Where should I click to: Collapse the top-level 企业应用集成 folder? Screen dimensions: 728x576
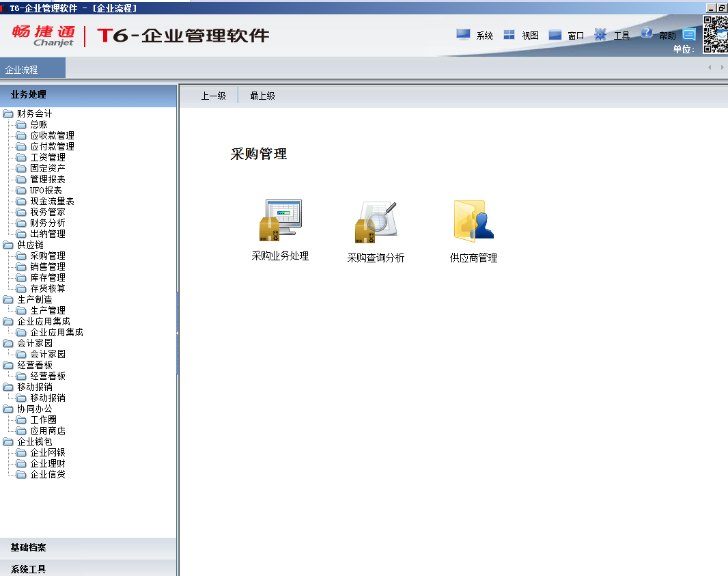tap(8, 321)
